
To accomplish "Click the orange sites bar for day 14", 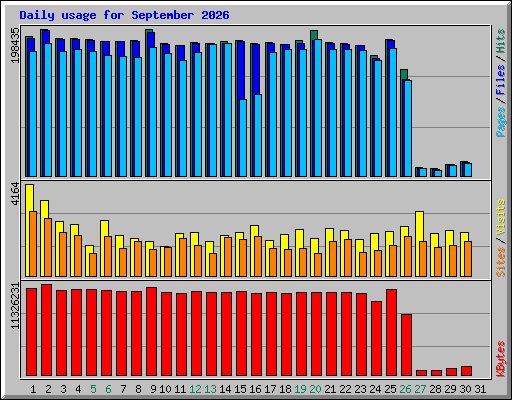I will coord(228,257).
